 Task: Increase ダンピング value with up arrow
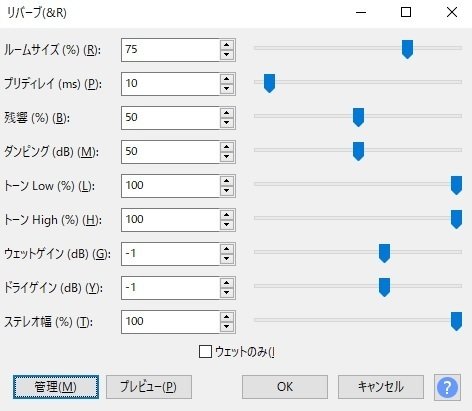[x=227, y=147]
